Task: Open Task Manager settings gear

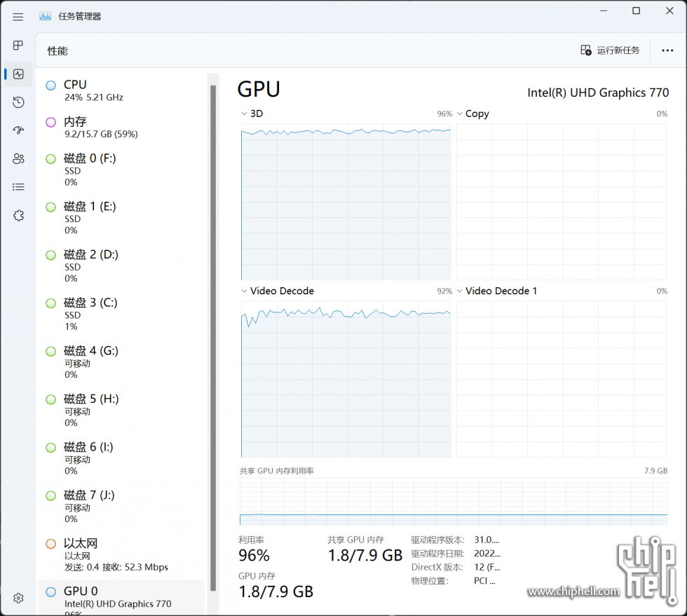Action: 18,598
